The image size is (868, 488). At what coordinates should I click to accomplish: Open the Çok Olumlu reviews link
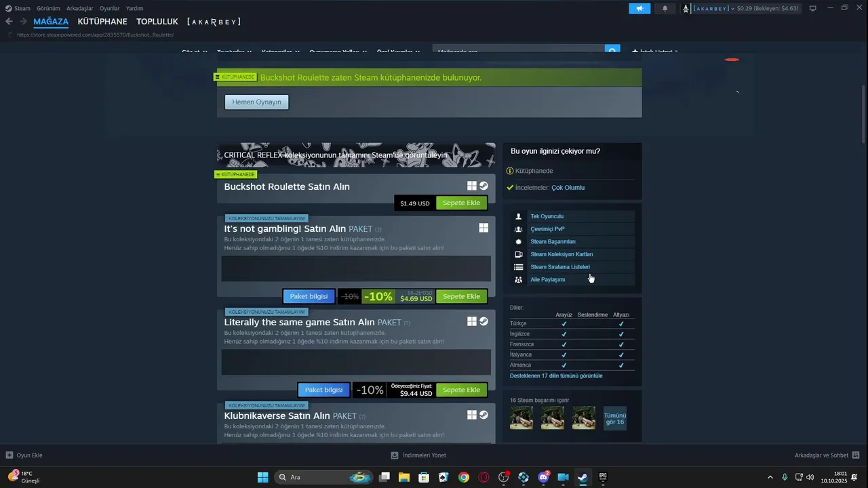(x=568, y=188)
